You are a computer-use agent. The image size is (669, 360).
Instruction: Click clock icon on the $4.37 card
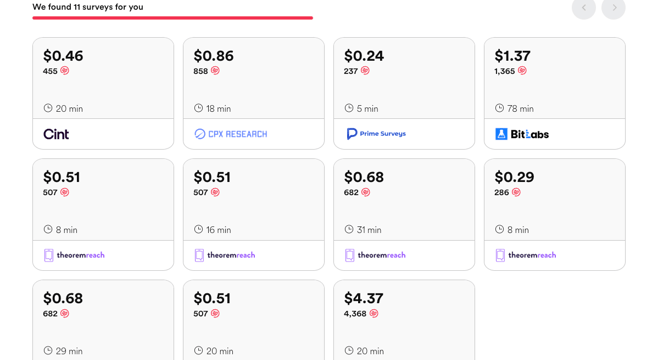(x=349, y=351)
